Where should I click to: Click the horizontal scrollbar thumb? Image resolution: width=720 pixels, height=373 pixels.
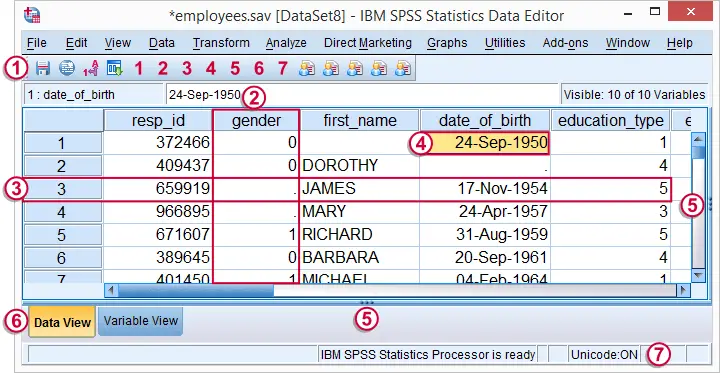197,290
